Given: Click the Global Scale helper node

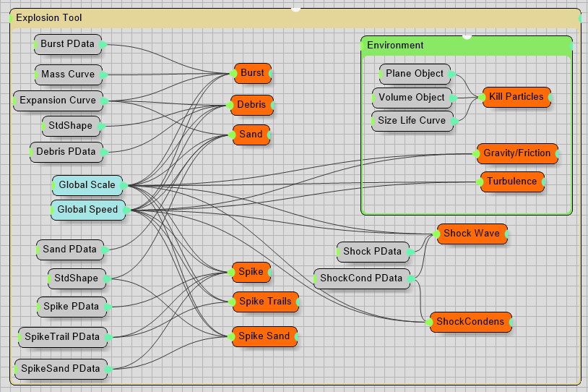Looking at the screenshot, I should coord(87,185).
